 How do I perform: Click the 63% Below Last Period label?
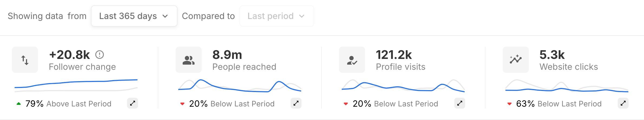pos(558,104)
